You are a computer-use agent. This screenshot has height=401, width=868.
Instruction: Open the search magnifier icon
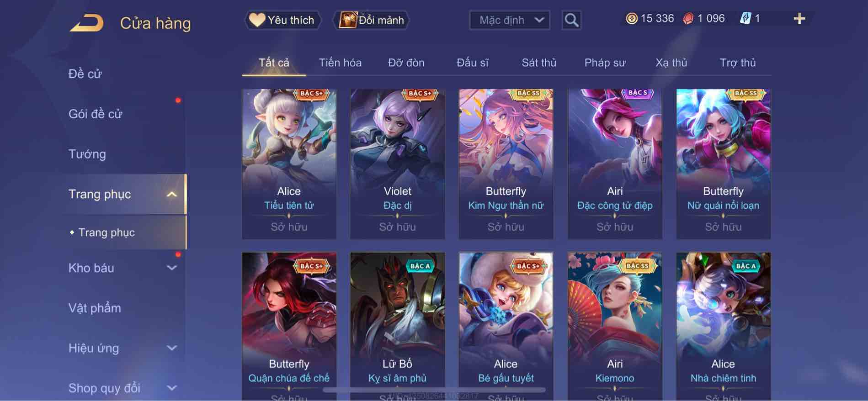coord(571,20)
